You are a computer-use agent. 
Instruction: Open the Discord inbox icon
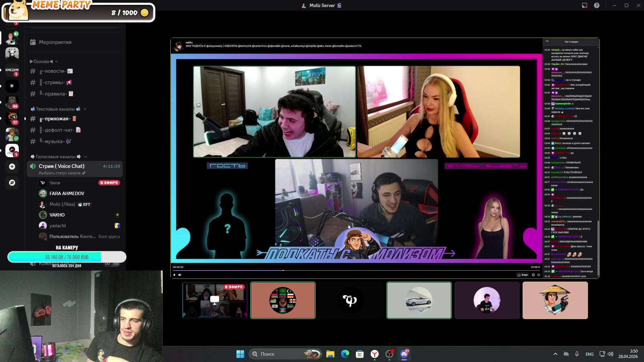click(x=585, y=5)
